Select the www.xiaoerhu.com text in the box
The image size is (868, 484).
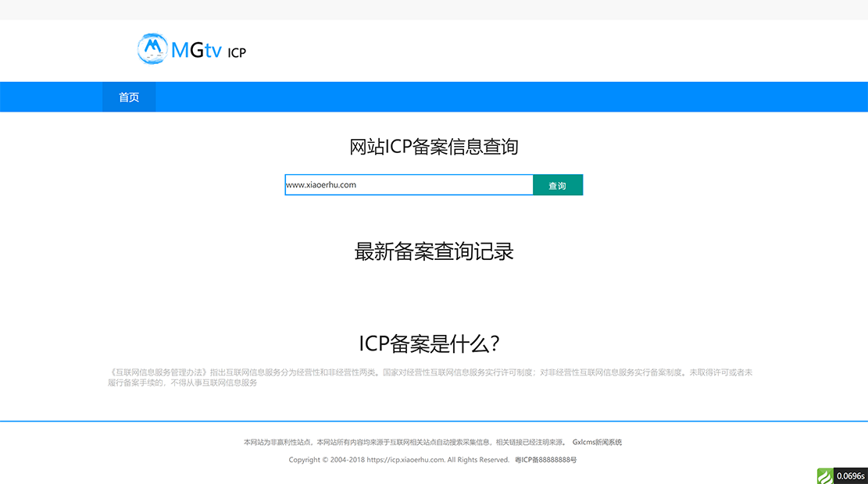(320, 185)
